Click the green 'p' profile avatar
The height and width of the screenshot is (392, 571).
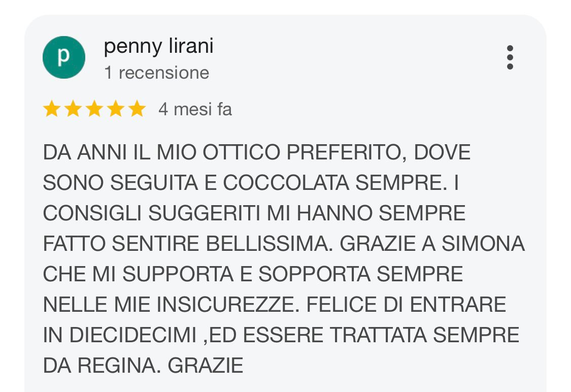click(63, 57)
